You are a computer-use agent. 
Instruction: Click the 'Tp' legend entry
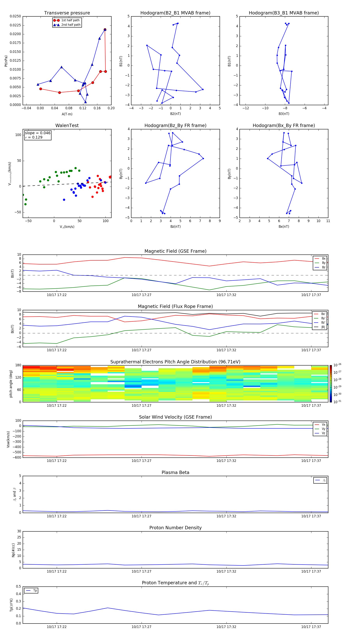click(31, 591)
